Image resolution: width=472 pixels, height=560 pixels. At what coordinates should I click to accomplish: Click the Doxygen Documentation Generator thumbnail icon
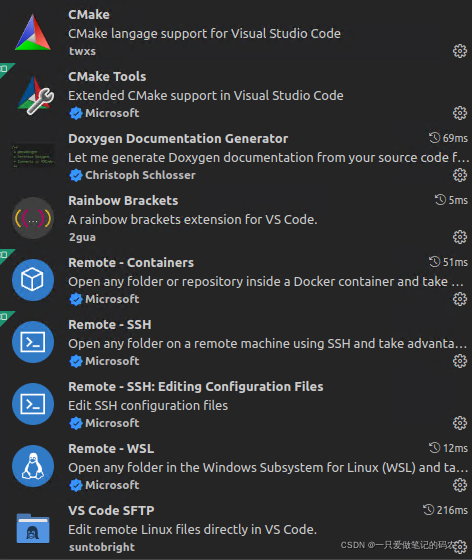[x=33, y=156]
